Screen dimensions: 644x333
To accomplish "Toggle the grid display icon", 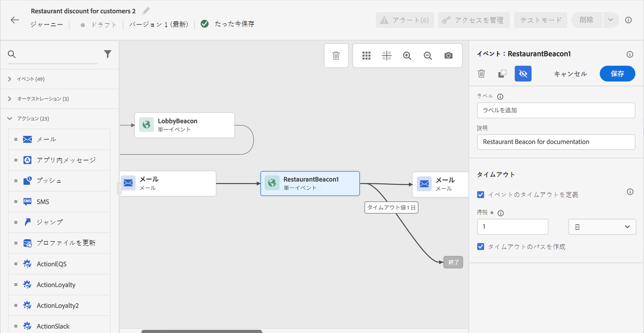I will (x=366, y=56).
